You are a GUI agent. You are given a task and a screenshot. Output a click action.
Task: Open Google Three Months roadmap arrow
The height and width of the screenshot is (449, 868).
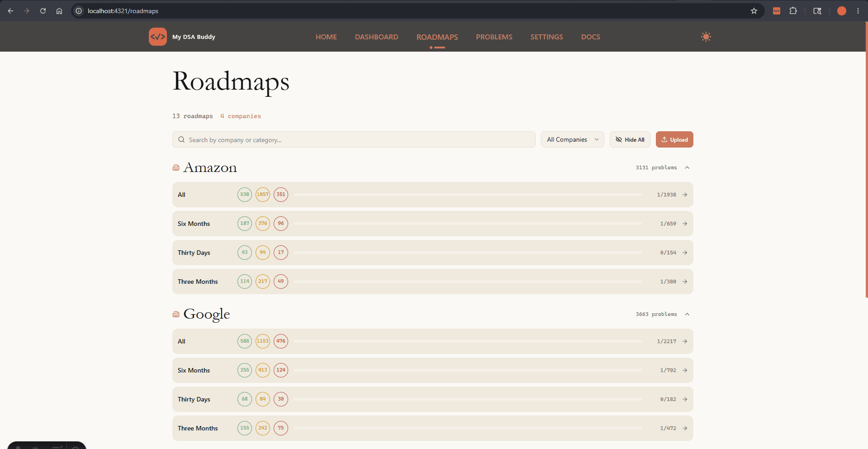tap(685, 428)
